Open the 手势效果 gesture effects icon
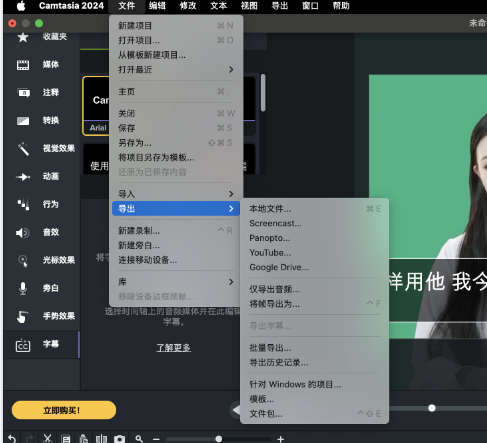Screen dimensions: 487x443 23,316
